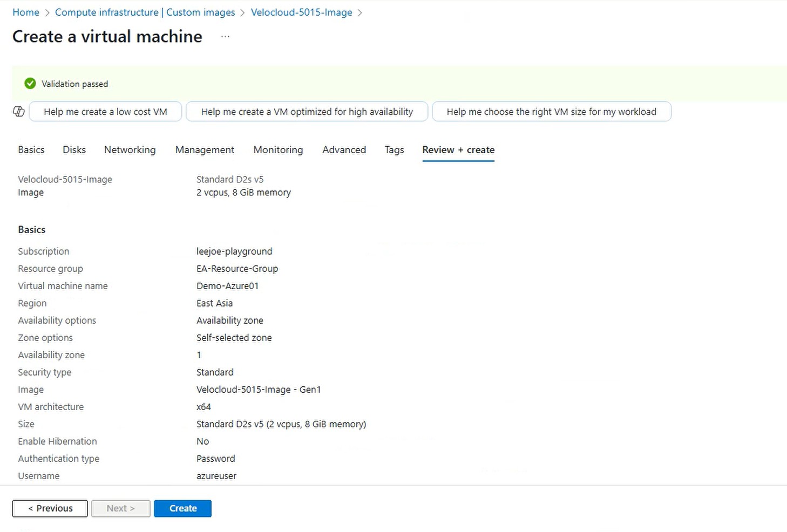
Task: Click the Copilot icon beside suggestion buttons
Action: 18,112
